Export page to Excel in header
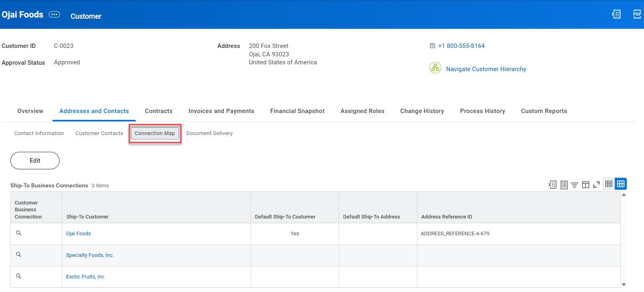Viewport: 644px width, 292px height. [x=616, y=14]
